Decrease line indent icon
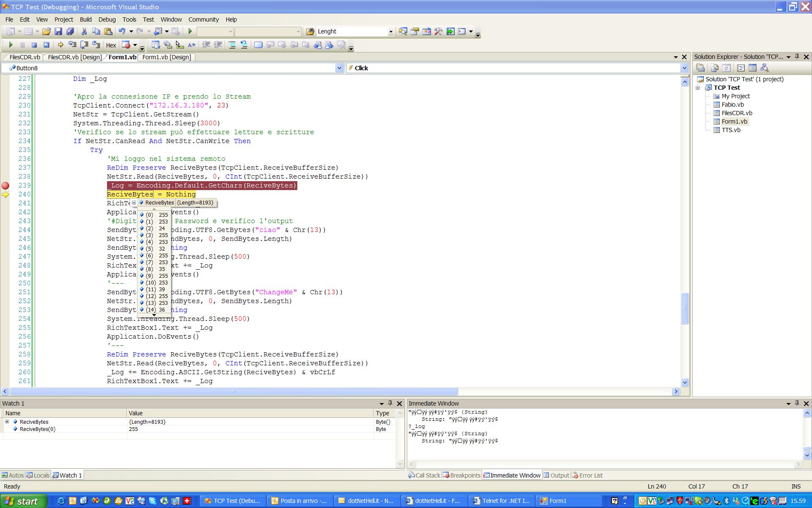The width and height of the screenshot is (812, 508). point(206,44)
